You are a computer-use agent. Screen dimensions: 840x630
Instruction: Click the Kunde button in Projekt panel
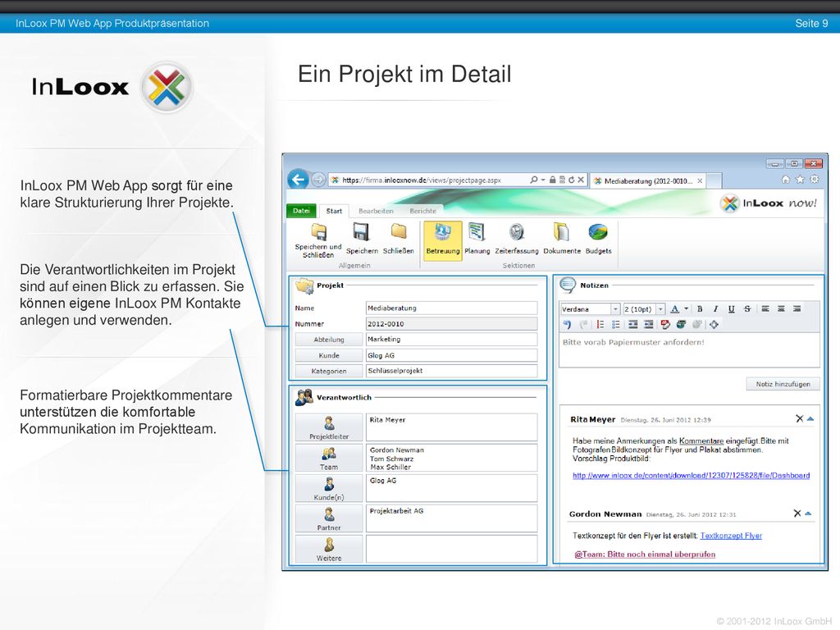click(x=328, y=355)
